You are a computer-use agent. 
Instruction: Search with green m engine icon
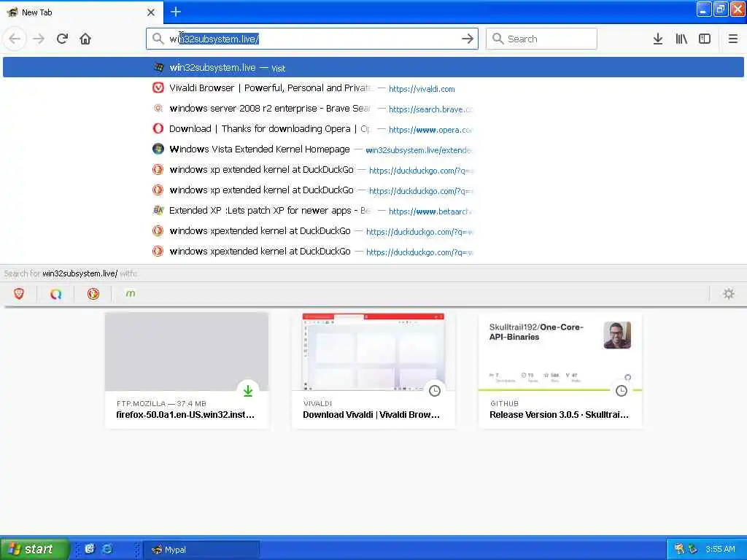pos(130,294)
